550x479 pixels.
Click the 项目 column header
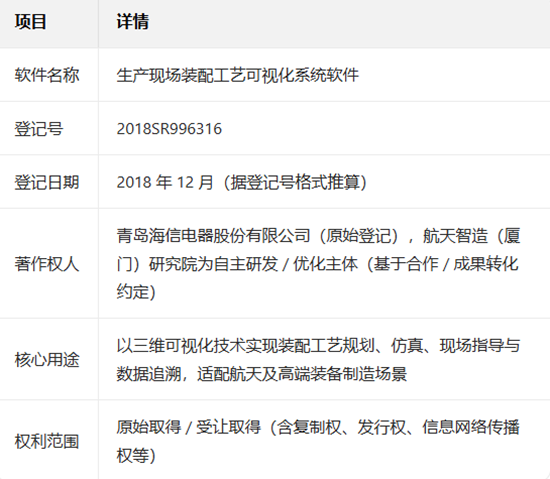[x=31, y=21]
